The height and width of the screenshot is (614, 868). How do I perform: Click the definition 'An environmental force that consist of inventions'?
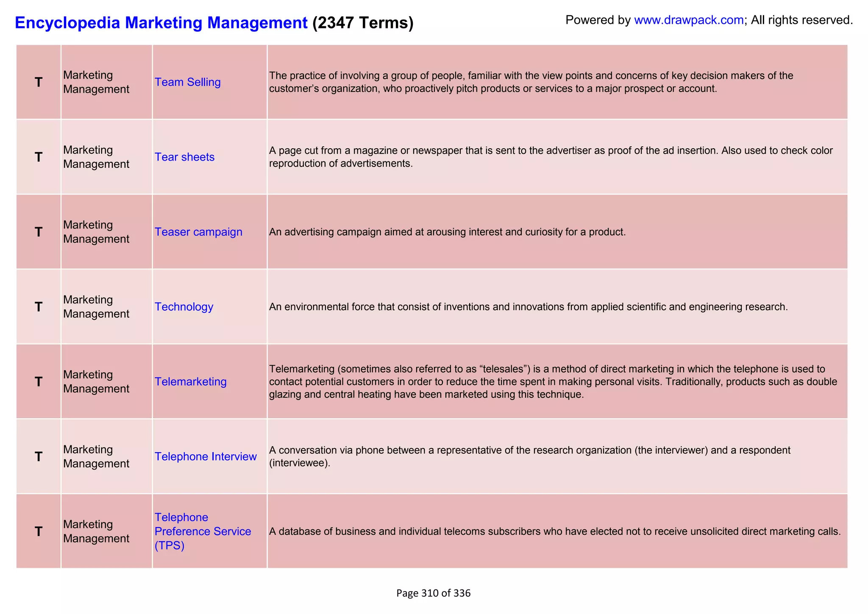click(x=528, y=307)
